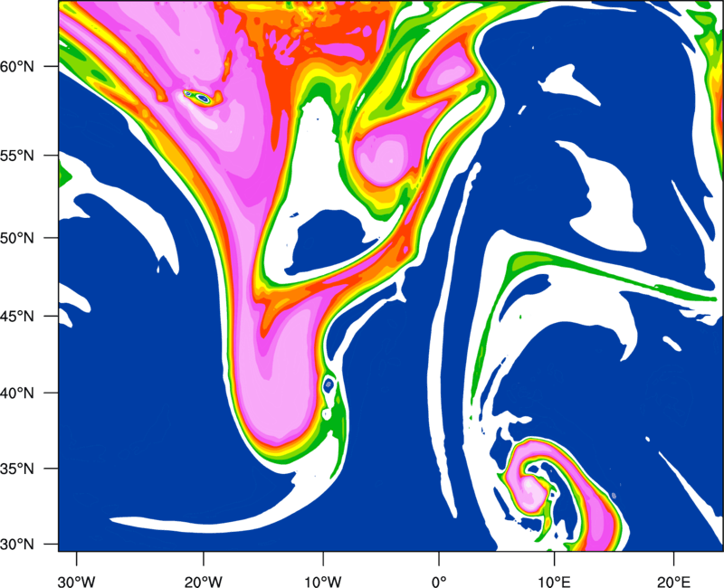Click the 20°E longitude label
This screenshot has height=588, width=724.
(673, 582)
